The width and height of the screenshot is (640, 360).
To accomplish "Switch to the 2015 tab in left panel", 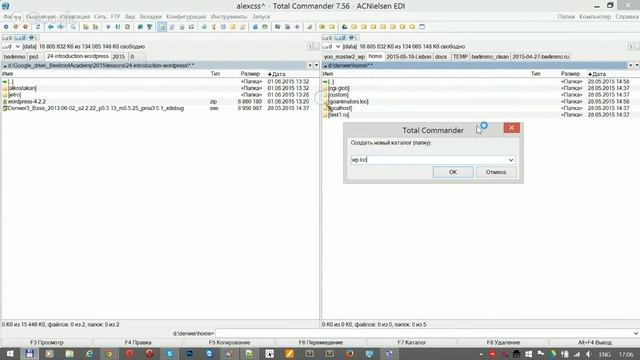I will coord(119,57).
